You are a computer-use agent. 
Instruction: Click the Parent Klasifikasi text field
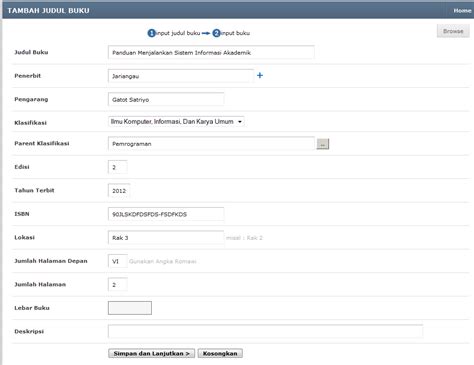[x=211, y=144]
